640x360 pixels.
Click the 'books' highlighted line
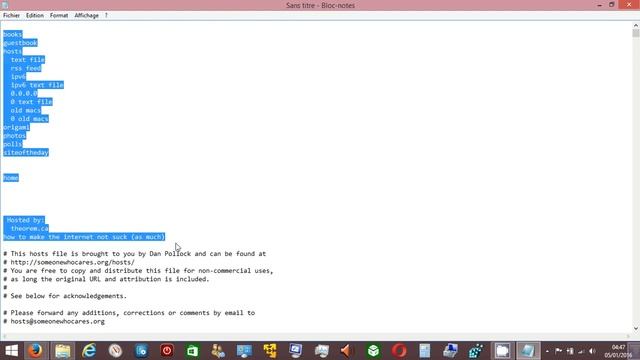pos(13,34)
